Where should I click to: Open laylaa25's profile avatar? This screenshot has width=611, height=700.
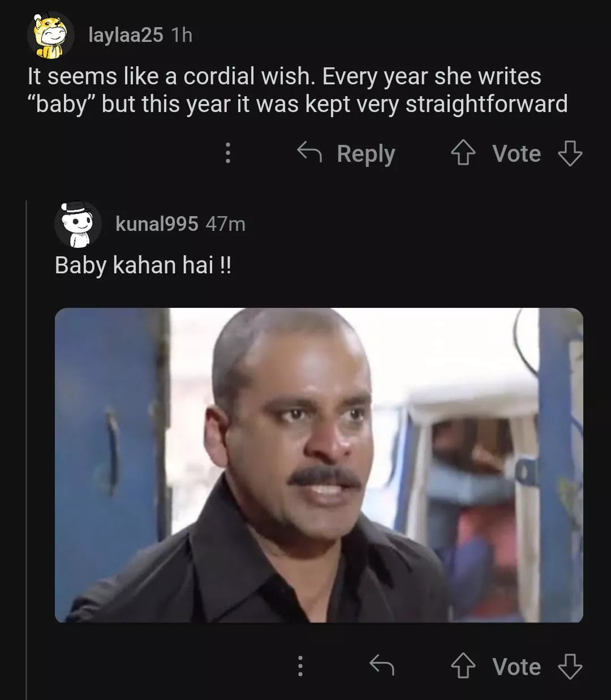[50, 35]
